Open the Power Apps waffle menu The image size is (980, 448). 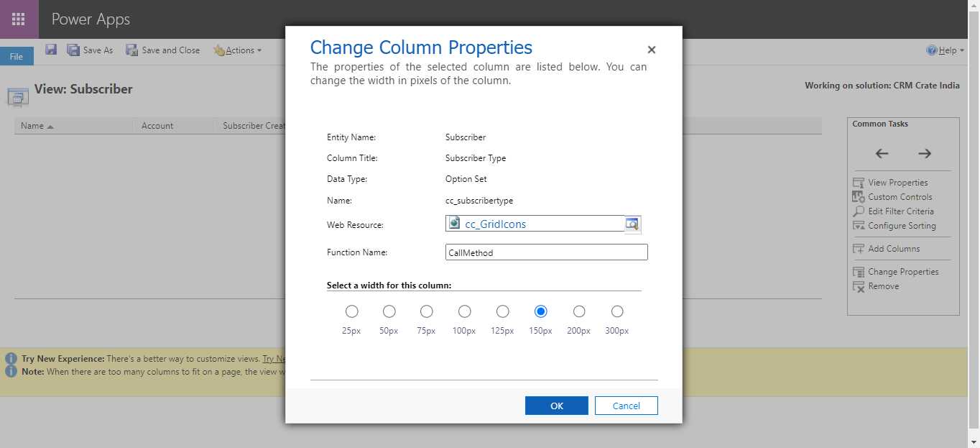pyautogui.click(x=19, y=19)
